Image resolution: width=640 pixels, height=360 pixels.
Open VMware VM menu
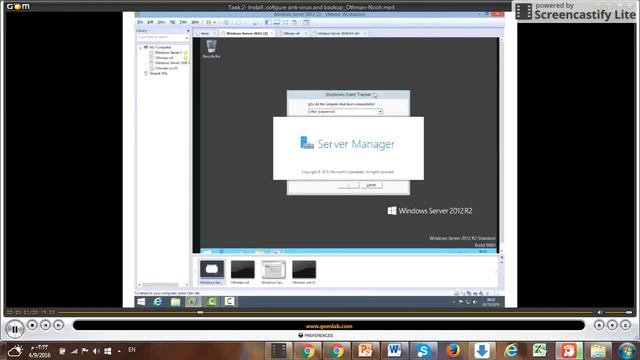[172, 22]
